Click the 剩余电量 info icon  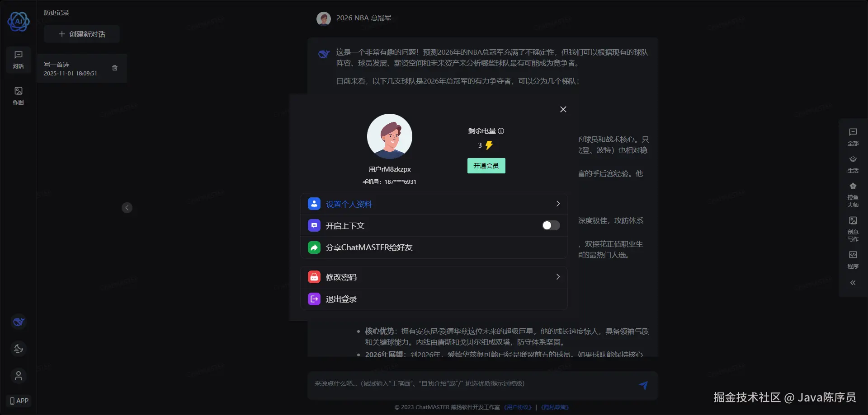501,131
